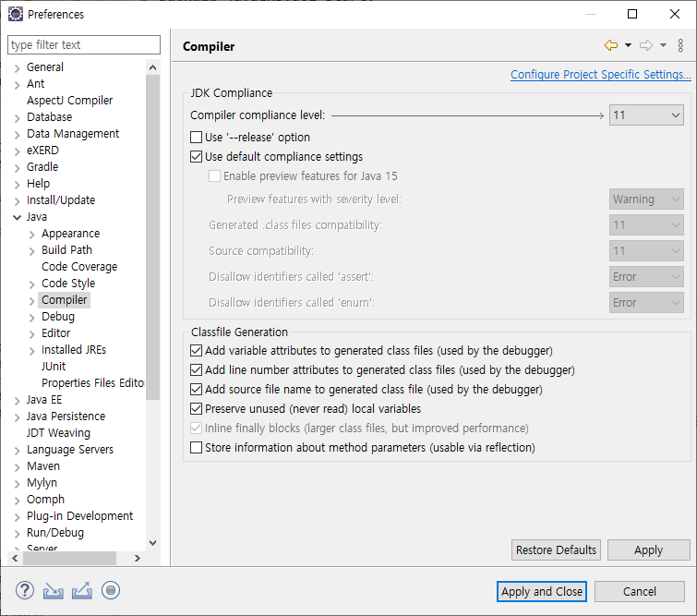This screenshot has height=616, width=697.
Task: Focus the type filter text field
Action: coord(84,45)
